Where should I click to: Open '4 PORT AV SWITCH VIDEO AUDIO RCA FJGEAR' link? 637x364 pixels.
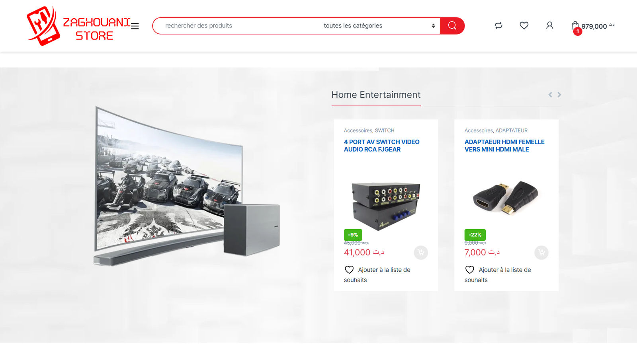tap(382, 146)
